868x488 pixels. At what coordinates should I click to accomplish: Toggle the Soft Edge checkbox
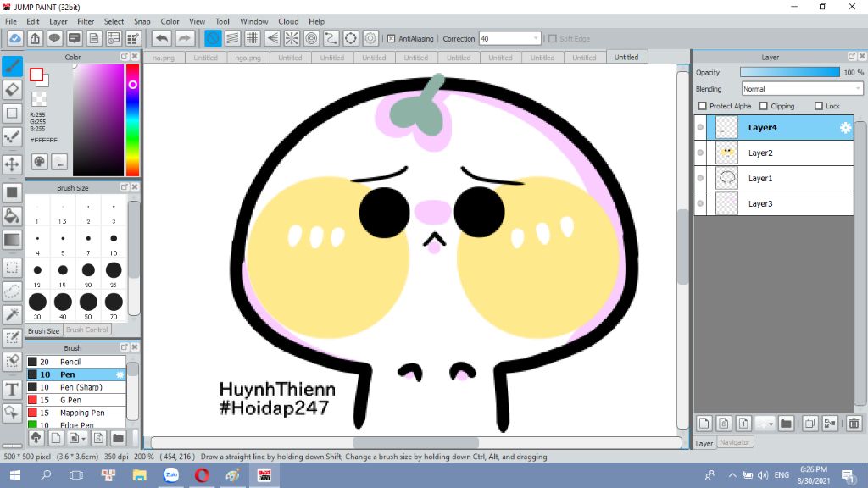(553, 39)
